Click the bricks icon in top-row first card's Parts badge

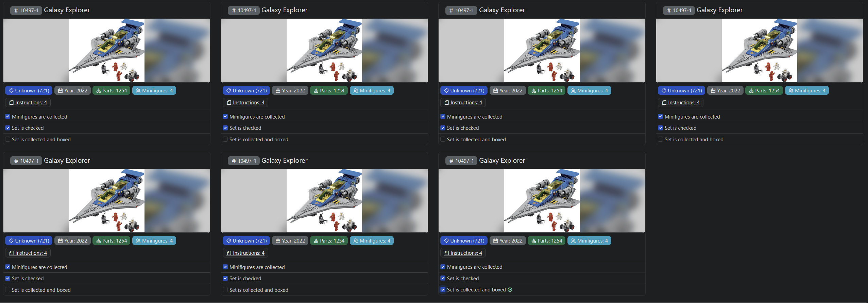tap(99, 91)
